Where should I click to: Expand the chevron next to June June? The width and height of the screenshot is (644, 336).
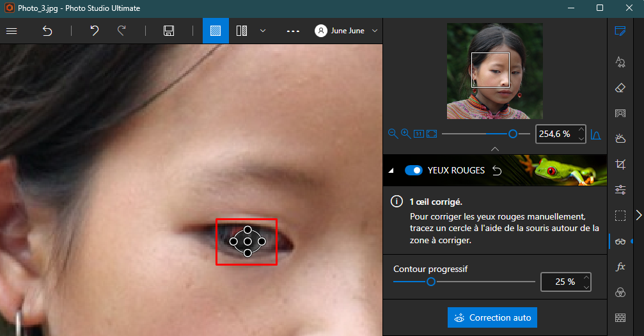point(375,31)
